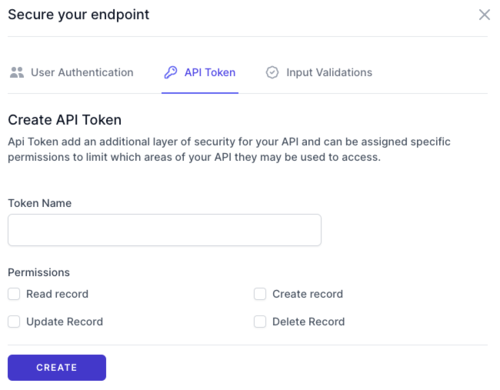Viewport: 500px width, 390px height.
Task: Click the Create API Token heading
Action: point(65,120)
